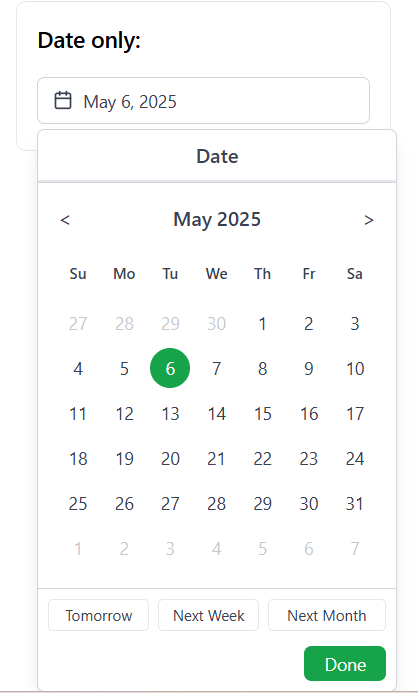This screenshot has height=693, width=418.
Task: Select May 20 in the grid
Action: tap(170, 459)
